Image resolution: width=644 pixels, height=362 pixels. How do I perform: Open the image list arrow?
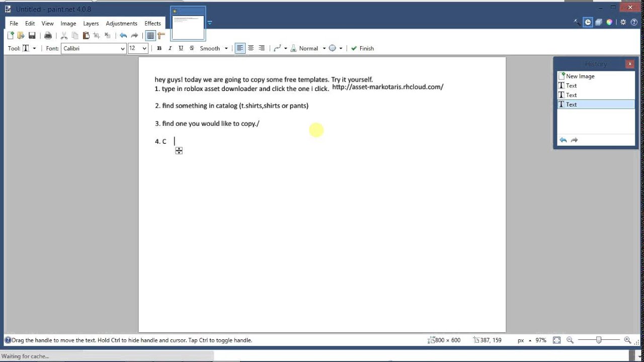click(x=210, y=23)
